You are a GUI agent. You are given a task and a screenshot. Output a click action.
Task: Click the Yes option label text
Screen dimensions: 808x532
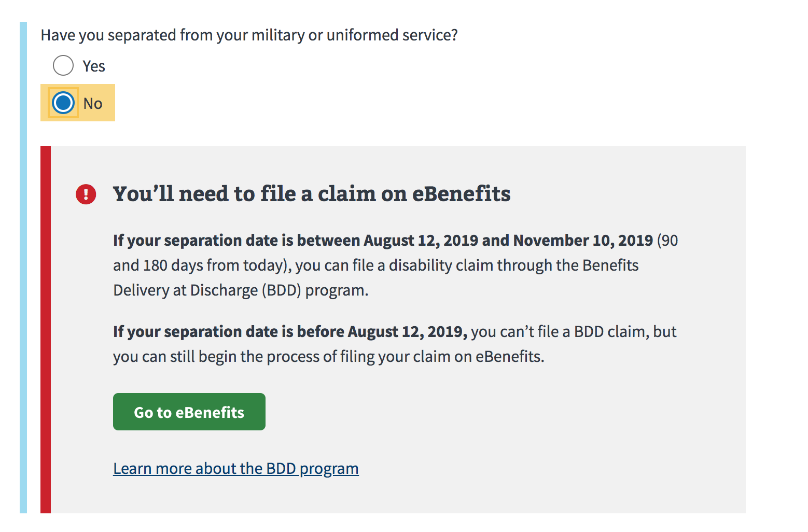pyautogui.click(x=94, y=66)
